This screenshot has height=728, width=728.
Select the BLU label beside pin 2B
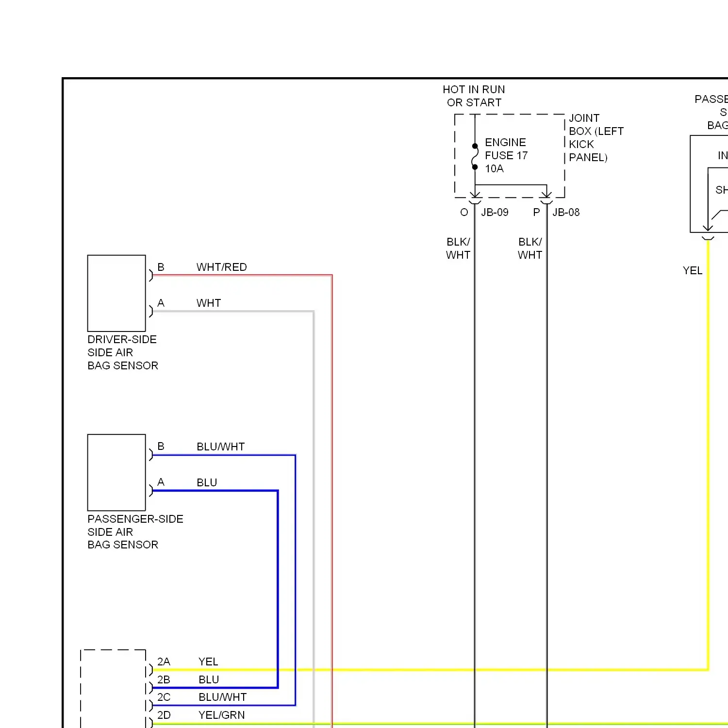coord(209,680)
